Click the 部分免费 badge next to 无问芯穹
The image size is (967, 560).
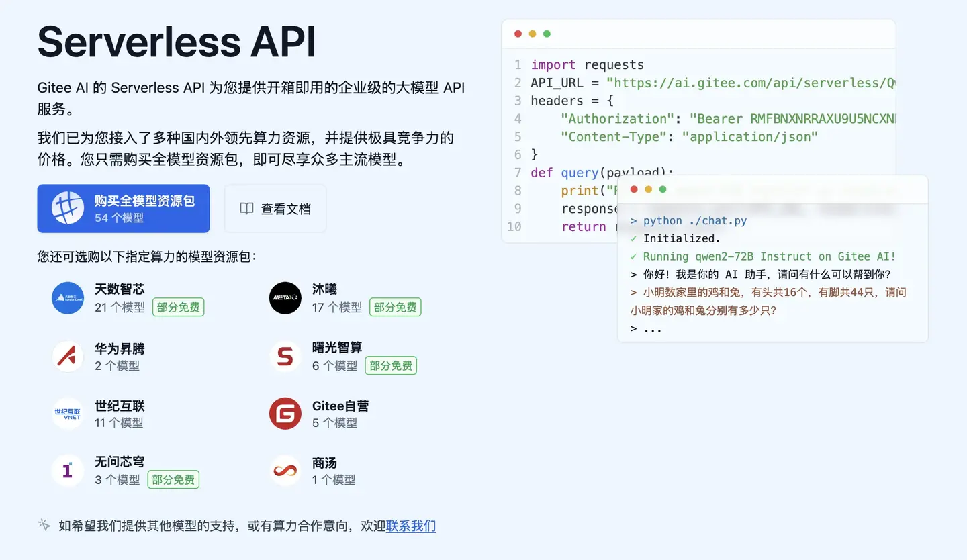click(x=173, y=479)
